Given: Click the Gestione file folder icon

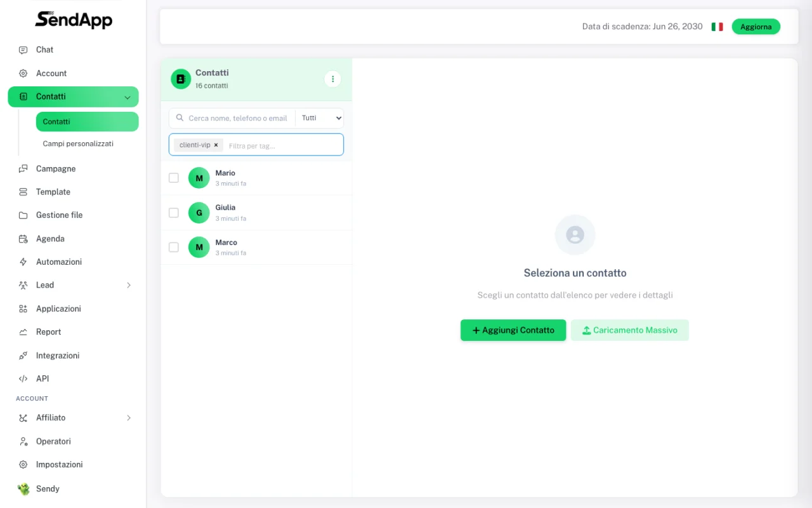Looking at the screenshot, I should pyautogui.click(x=23, y=215).
